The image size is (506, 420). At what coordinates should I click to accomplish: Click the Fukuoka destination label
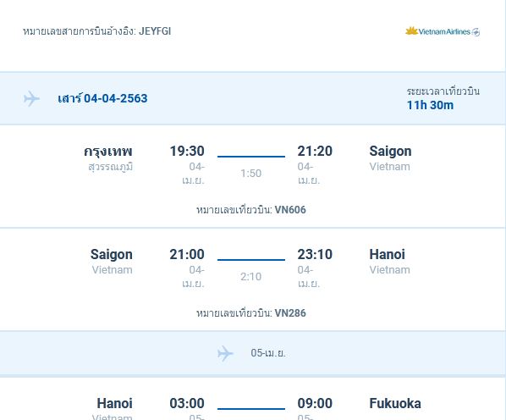pos(395,404)
